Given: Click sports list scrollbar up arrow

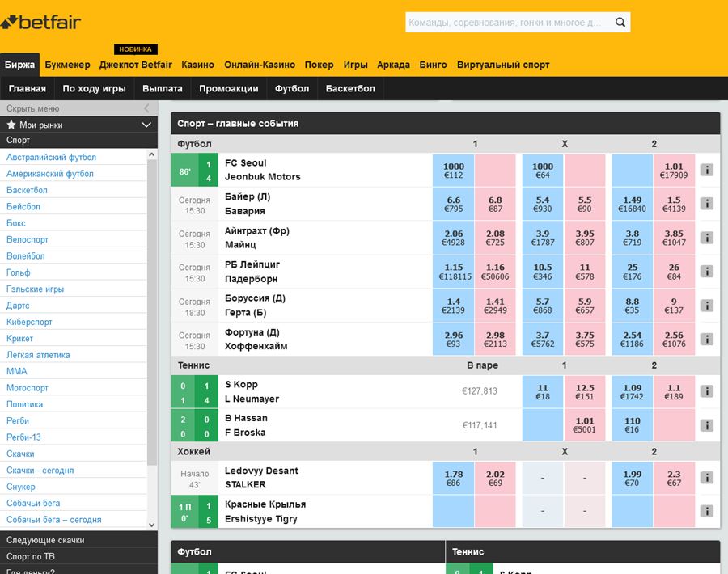Looking at the screenshot, I should click(152, 154).
